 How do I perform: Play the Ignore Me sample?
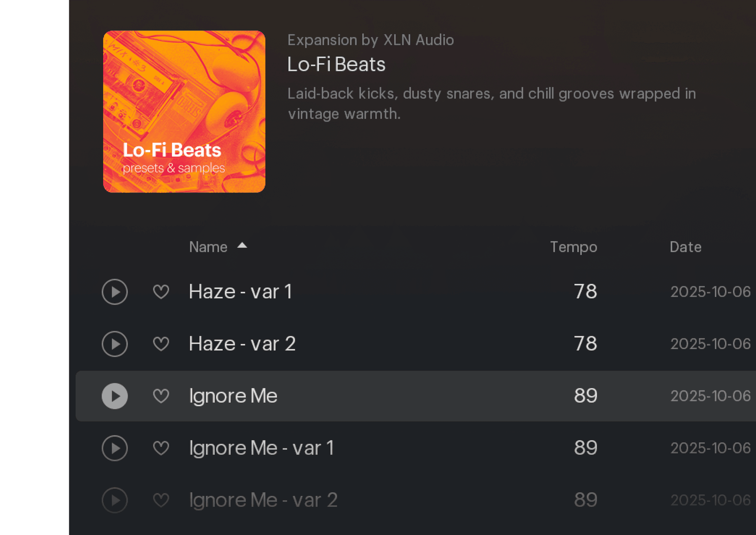tap(115, 396)
